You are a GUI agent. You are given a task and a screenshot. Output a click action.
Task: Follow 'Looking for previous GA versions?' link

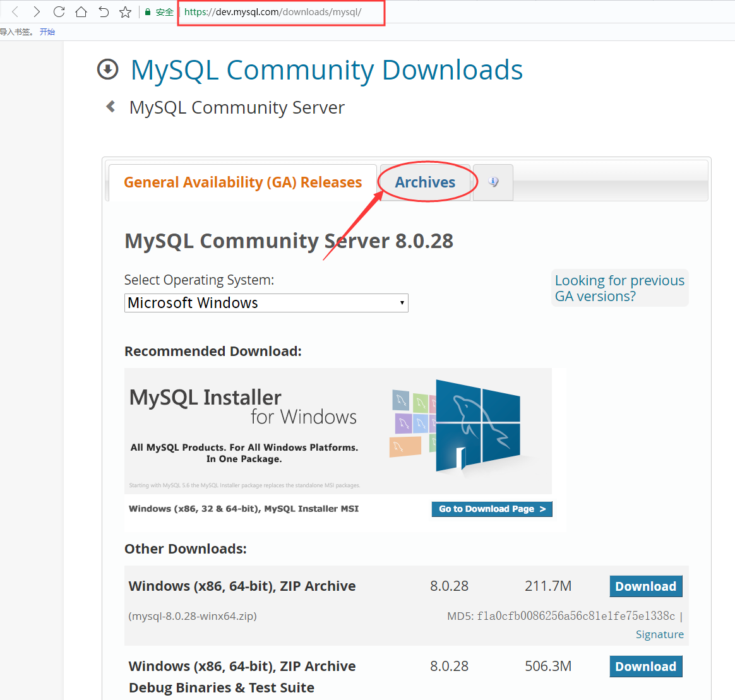pos(619,288)
